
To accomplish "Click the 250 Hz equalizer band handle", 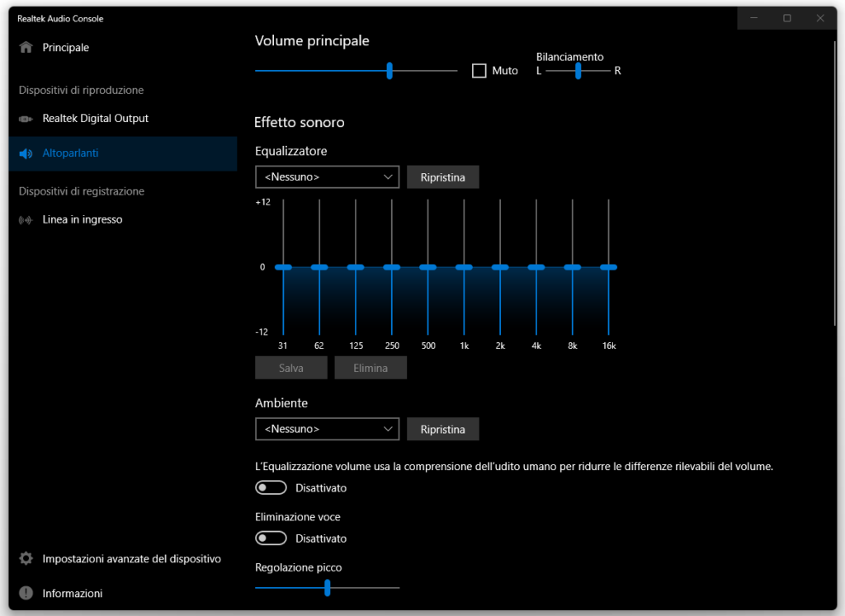I will pyautogui.click(x=392, y=267).
